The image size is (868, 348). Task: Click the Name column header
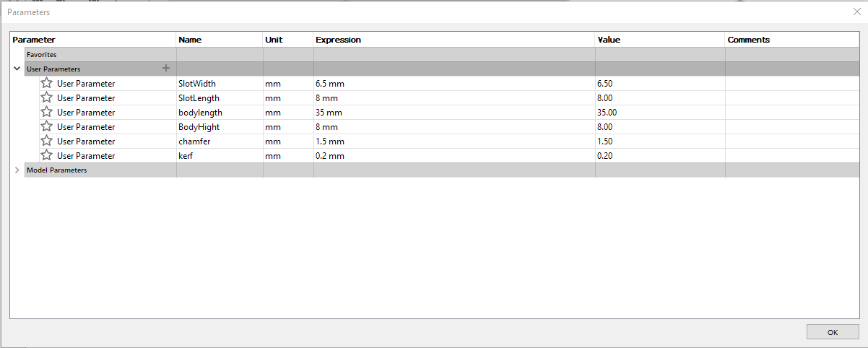coord(220,40)
